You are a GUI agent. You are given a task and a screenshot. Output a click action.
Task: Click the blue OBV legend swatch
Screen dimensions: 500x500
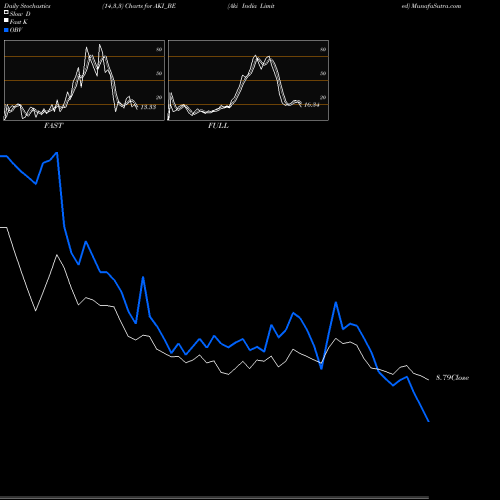point(6,30)
